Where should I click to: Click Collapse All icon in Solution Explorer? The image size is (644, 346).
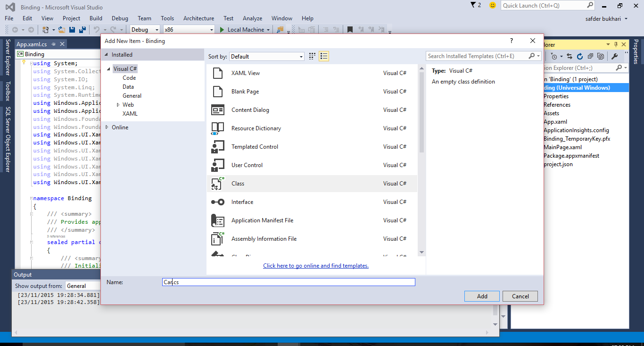pos(590,56)
